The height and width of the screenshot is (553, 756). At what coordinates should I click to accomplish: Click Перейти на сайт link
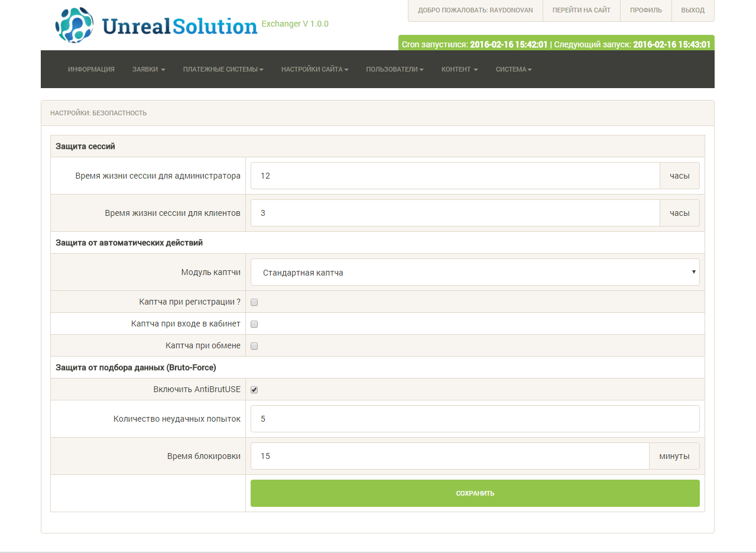click(581, 11)
